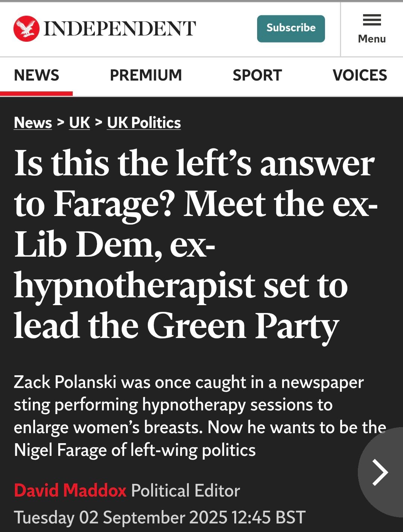This screenshot has height=532, width=403.
Task: Open the UK breadcrumb link
Action: [x=79, y=123]
